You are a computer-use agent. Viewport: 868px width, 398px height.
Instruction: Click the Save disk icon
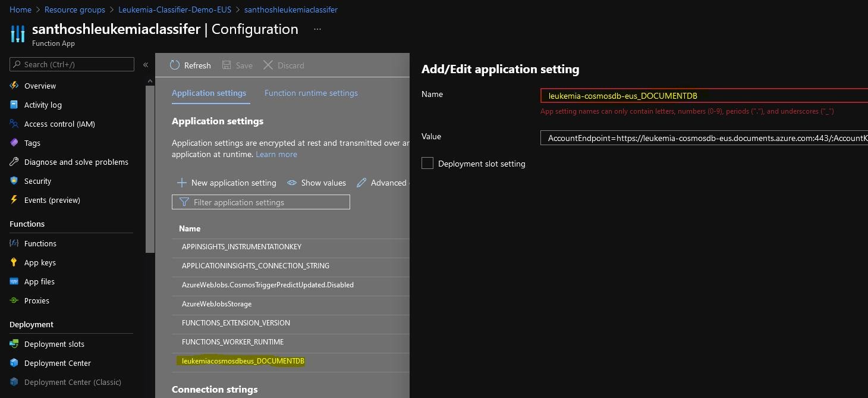pos(227,65)
